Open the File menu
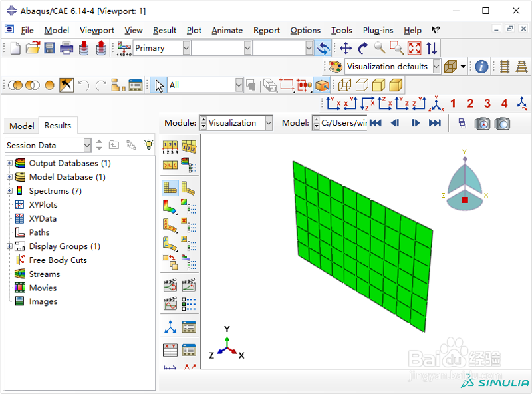 27,30
